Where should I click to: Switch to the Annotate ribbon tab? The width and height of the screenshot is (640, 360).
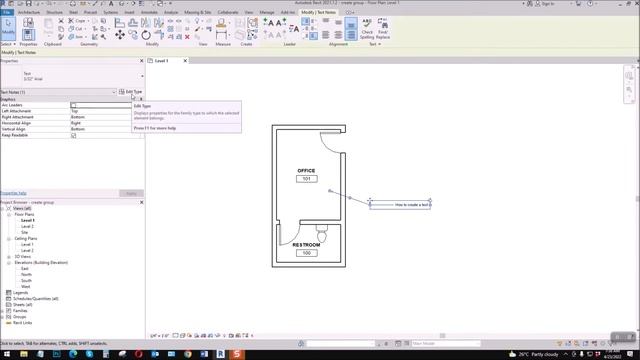(x=149, y=13)
